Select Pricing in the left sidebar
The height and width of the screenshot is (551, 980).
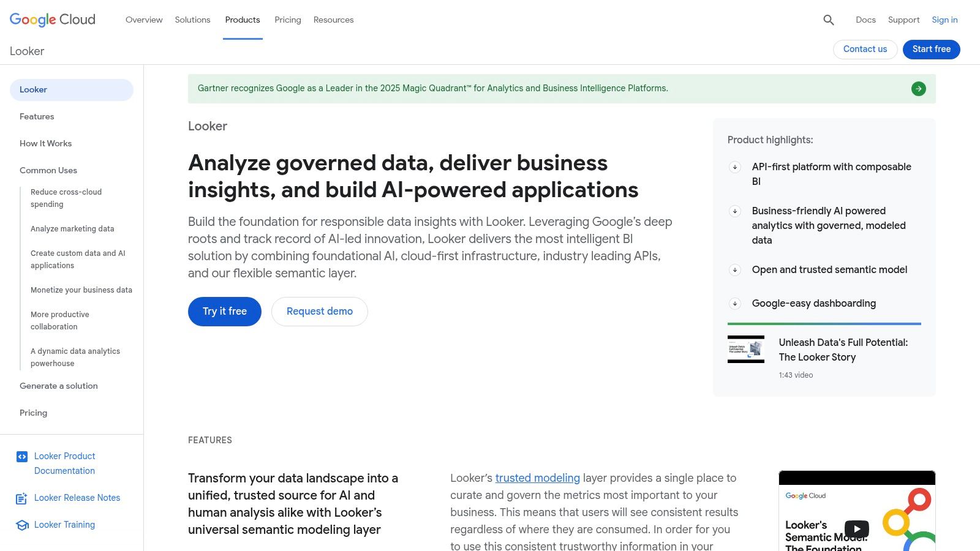pyautogui.click(x=33, y=413)
